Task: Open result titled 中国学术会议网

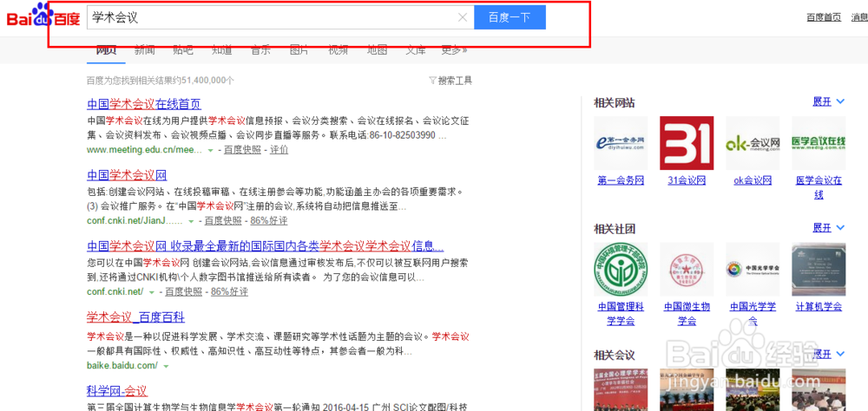Action: coord(127,175)
